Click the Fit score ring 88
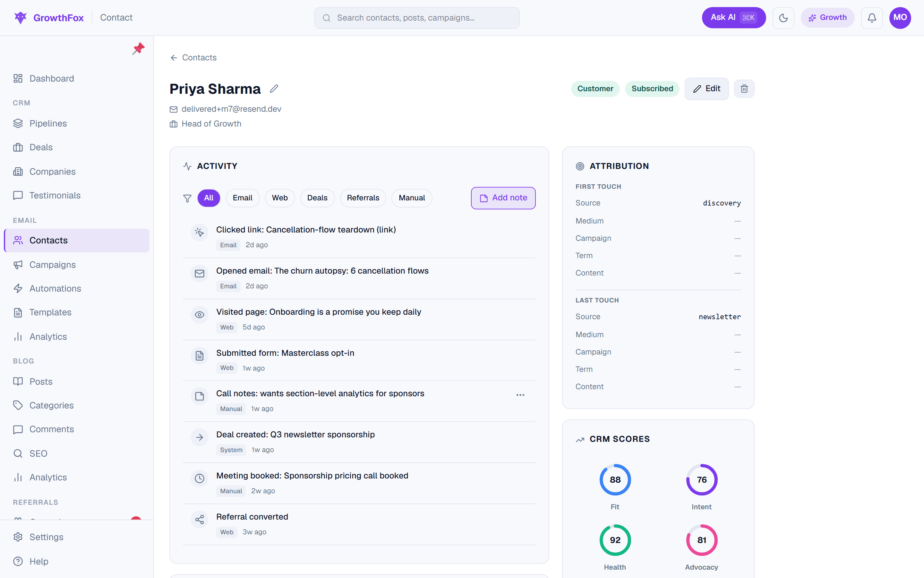 pyautogui.click(x=615, y=480)
